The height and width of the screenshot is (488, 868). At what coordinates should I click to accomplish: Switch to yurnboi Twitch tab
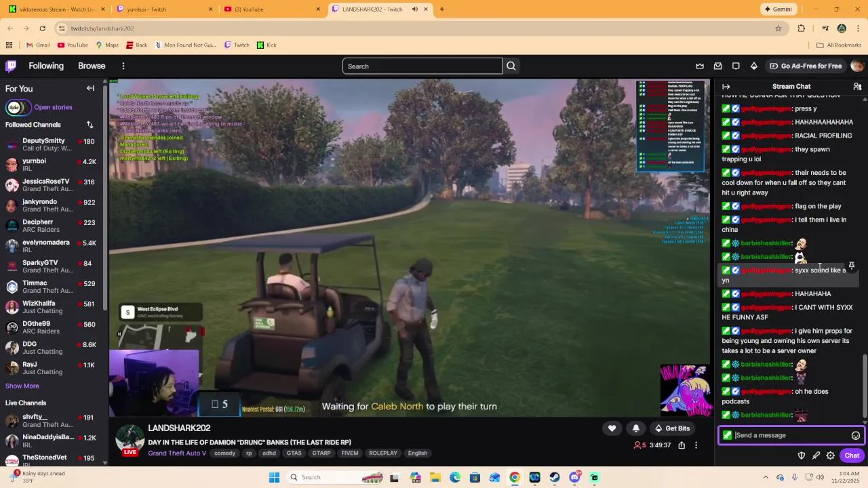[165, 9]
